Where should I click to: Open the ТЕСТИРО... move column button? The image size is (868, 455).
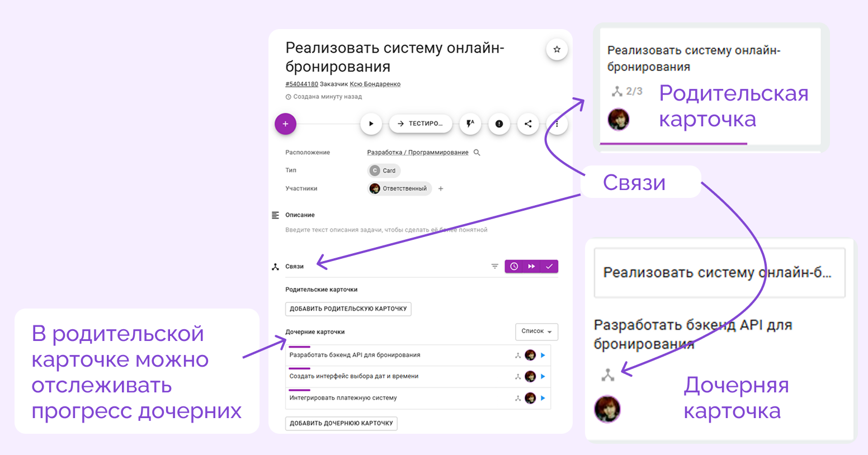point(420,124)
